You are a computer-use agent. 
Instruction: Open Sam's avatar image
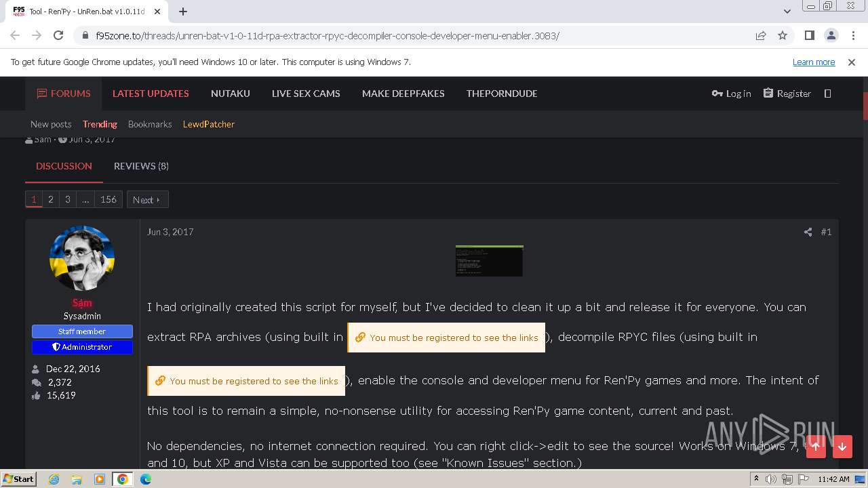(x=82, y=258)
